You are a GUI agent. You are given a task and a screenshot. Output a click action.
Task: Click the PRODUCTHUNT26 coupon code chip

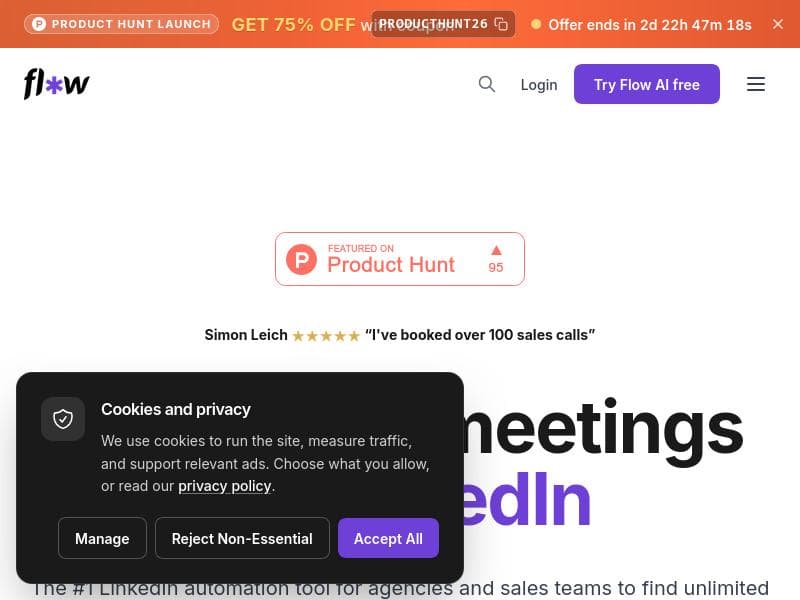[443, 24]
